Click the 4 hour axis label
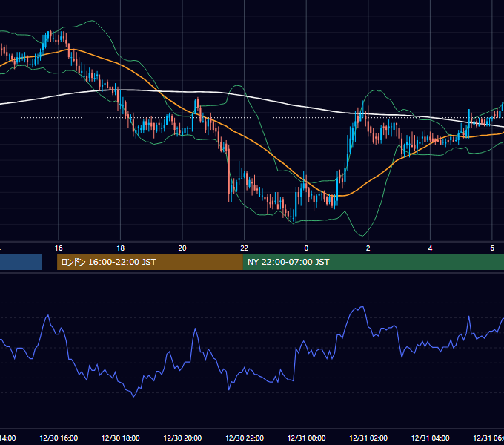Screen dimensions: 504x445 tap(430, 248)
